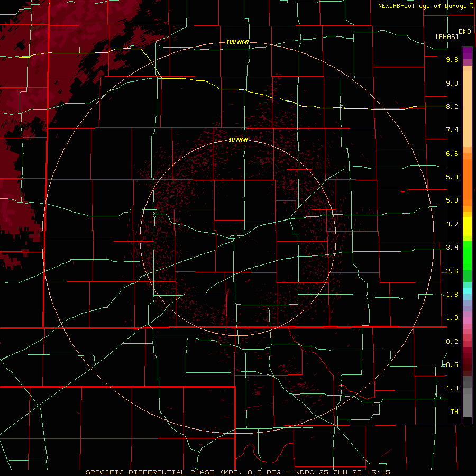Click the 3.4 legend value
The height and width of the screenshot is (476, 476).
[x=452, y=248]
